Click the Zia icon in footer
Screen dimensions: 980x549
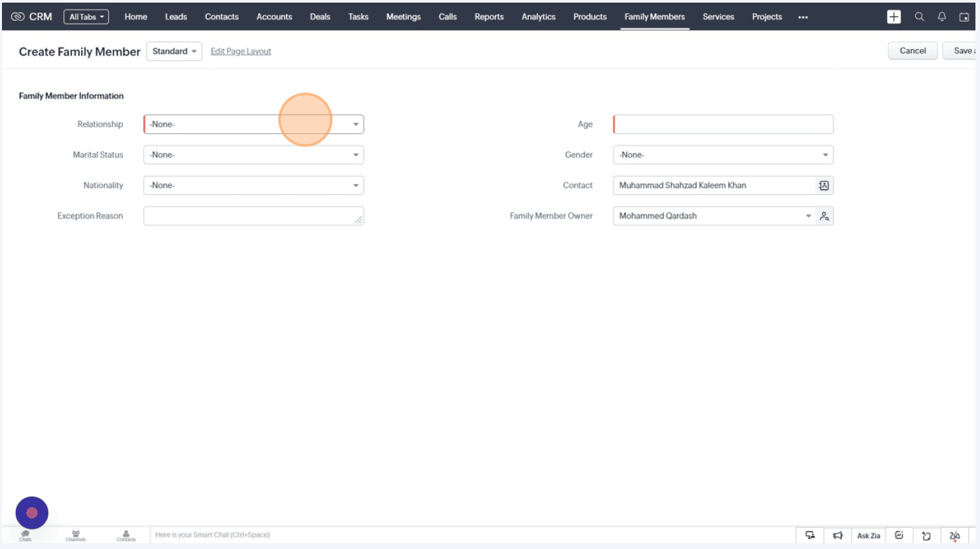click(x=955, y=536)
